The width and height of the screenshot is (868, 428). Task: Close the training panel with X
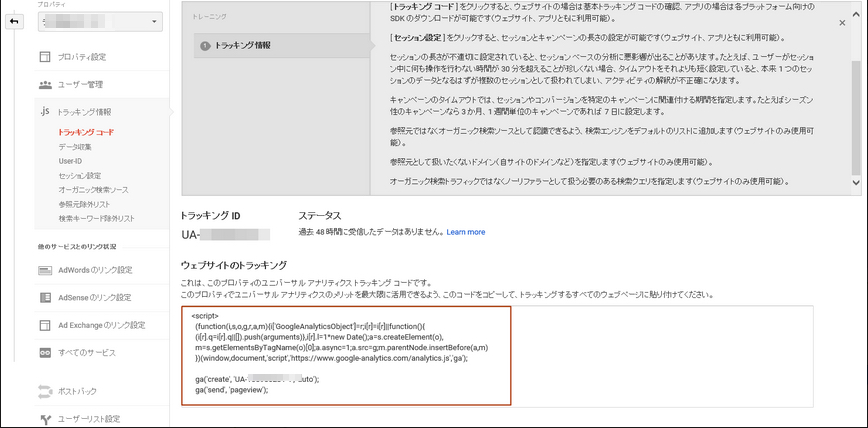point(842,23)
